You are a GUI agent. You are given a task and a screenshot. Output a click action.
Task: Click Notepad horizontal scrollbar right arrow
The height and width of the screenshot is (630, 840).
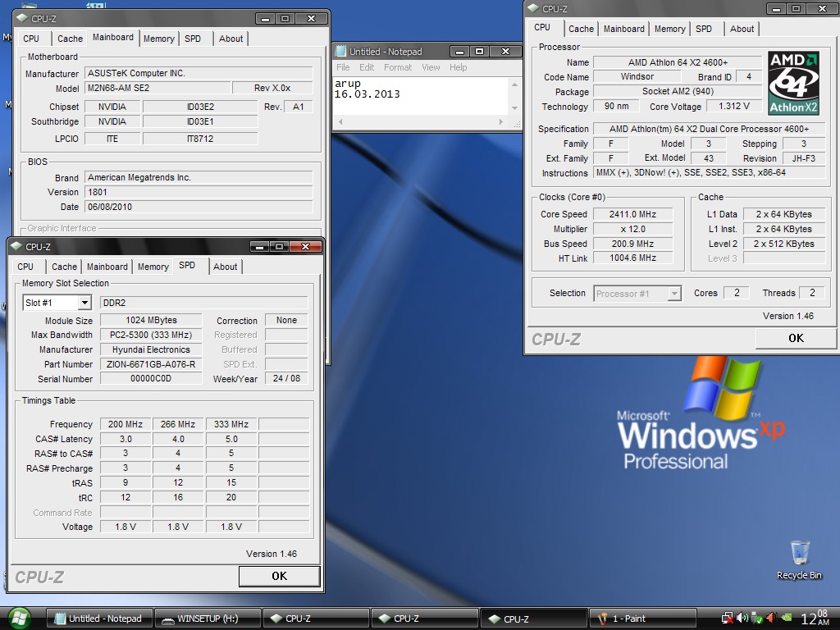click(501, 122)
